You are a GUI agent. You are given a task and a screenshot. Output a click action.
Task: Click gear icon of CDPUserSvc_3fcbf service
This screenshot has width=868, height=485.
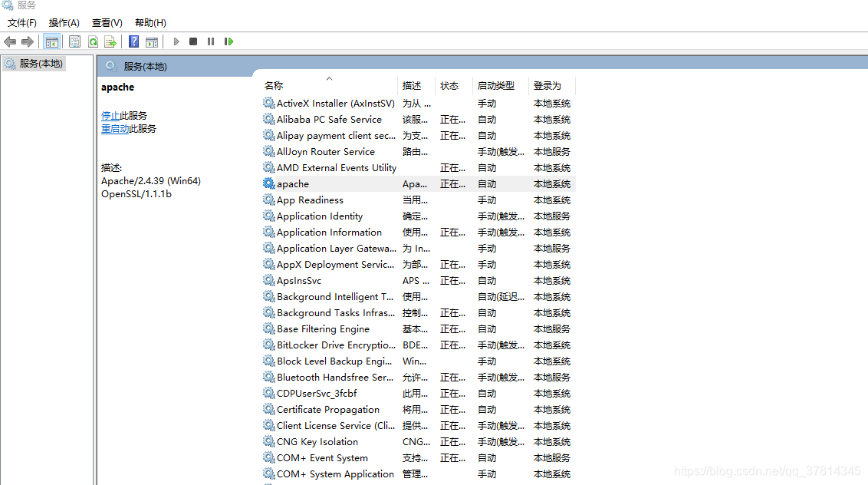coord(269,393)
